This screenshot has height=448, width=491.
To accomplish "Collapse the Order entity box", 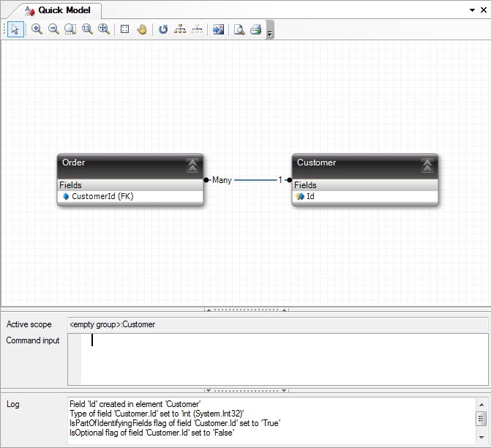I will coord(192,165).
